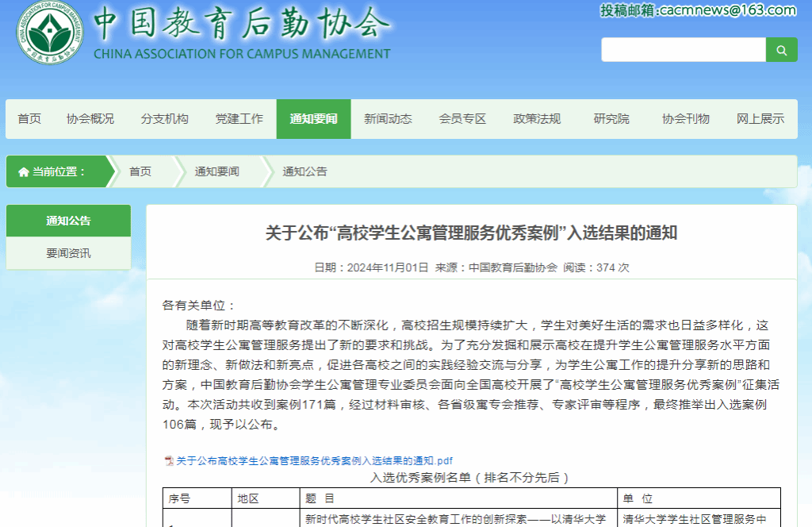Click the home icon in breadcrumb bar

23,171
